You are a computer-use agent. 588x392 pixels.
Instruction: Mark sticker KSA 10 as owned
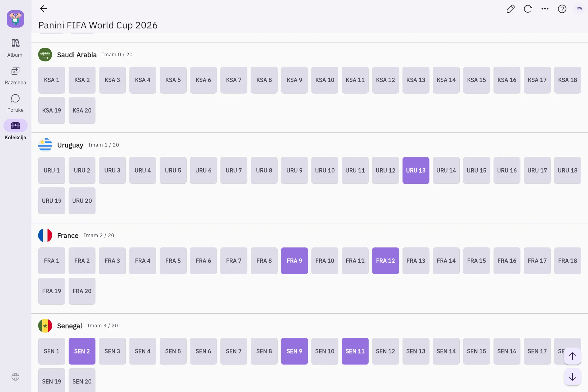tap(325, 80)
